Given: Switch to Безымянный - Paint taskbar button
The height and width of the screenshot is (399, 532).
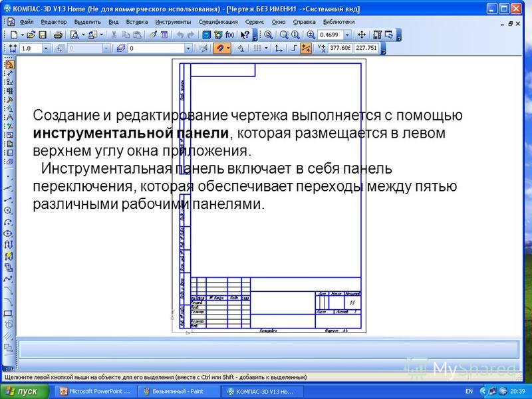Looking at the screenshot, I should [x=178, y=391].
